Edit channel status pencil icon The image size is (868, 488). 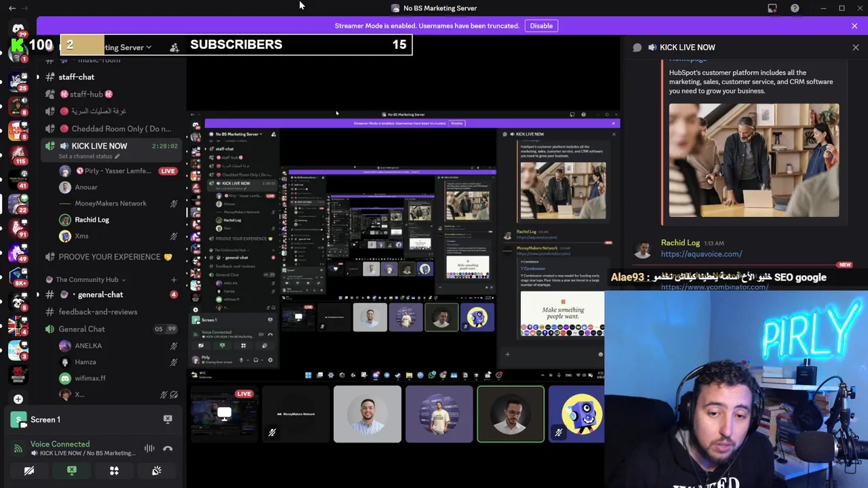tap(117, 157)
